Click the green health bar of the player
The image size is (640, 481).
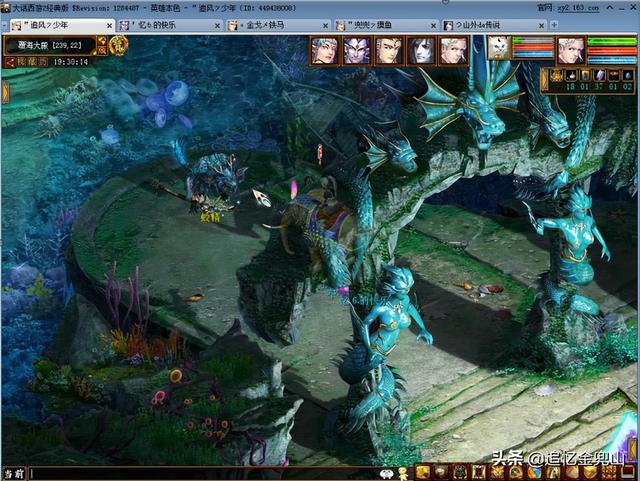click(611, 41)
